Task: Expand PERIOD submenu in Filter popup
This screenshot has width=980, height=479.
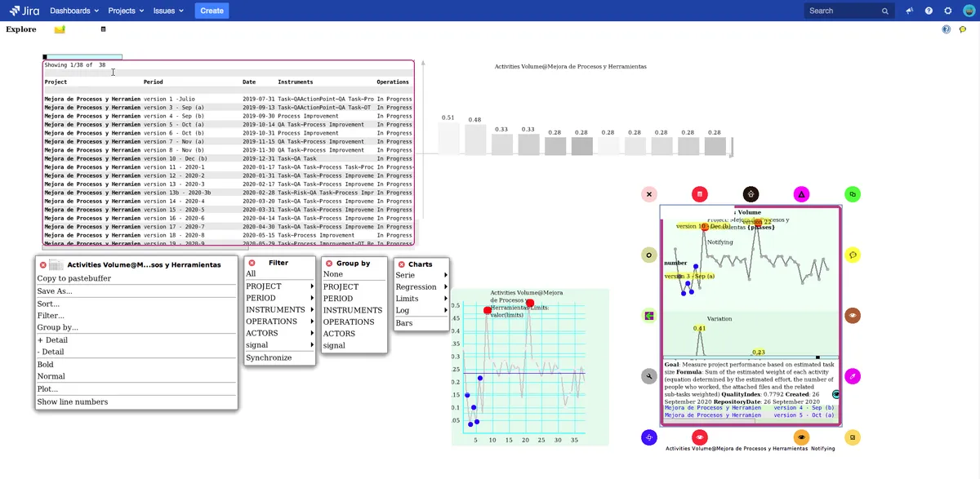Action: point(280,298)
